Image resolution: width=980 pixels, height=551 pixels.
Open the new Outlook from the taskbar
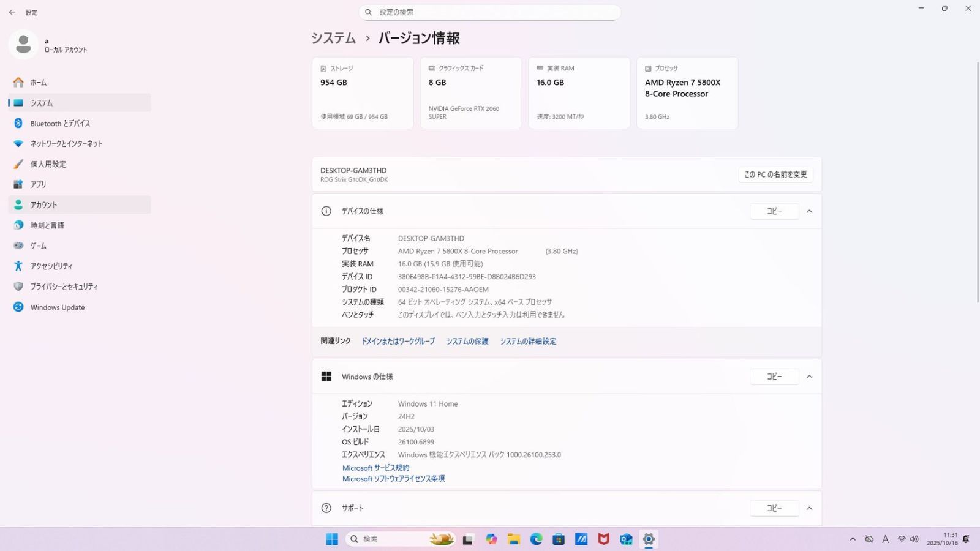coord(626,539)
